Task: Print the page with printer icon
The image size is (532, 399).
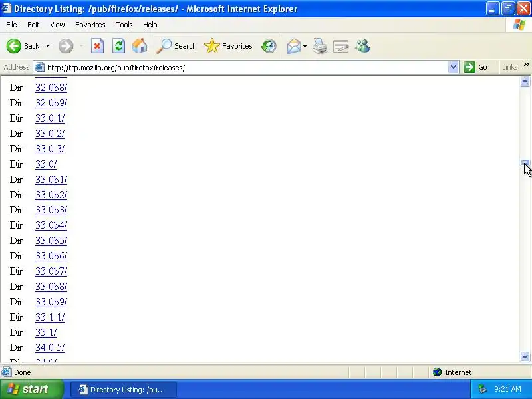Action: pyautogui.click(x=320, y=46)
